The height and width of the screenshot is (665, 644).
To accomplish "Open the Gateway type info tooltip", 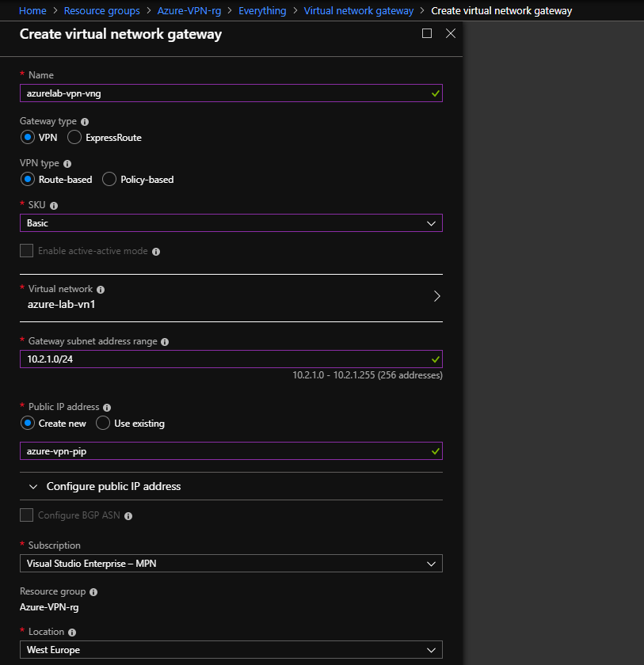I will (83, 120).
